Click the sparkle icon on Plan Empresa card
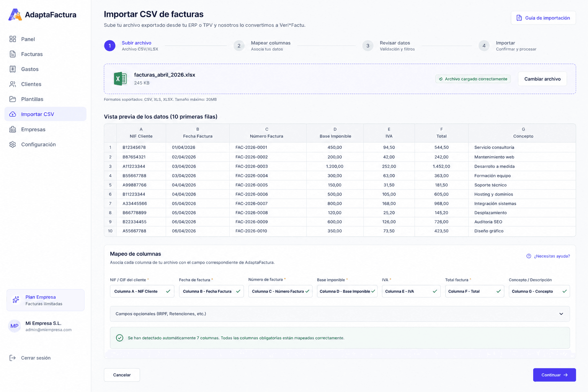The width and height of the screenshot is (588, 392). (x=16, y=300)
